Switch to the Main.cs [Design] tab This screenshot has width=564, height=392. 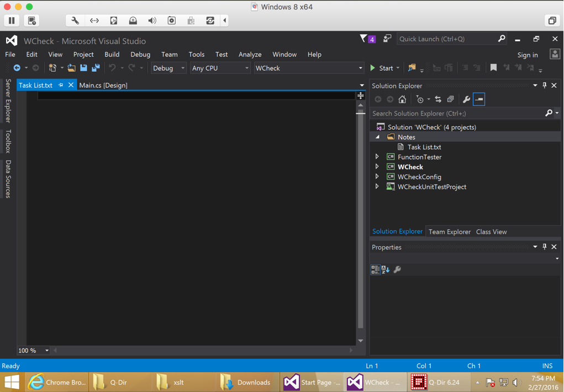[x=103, y=86]
